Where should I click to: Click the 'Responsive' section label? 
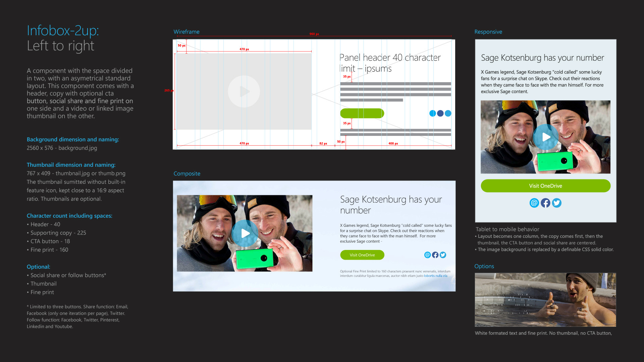pos(488,32)
